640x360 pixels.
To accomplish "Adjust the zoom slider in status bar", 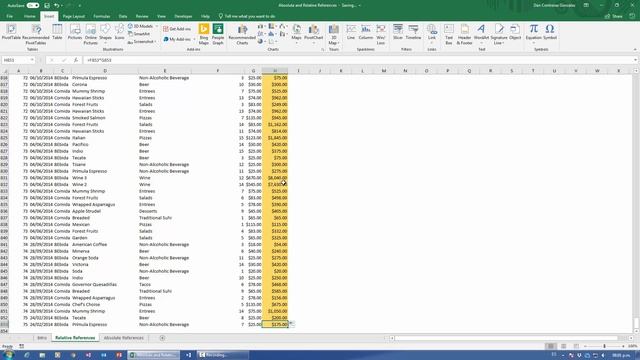I will 604,346.
